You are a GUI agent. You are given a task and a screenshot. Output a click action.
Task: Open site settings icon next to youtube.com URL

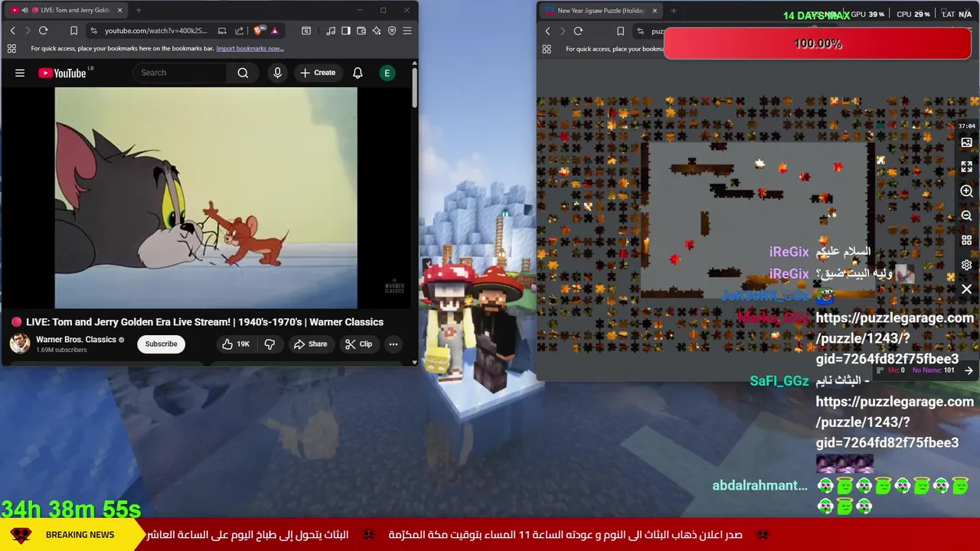(93, 31)
